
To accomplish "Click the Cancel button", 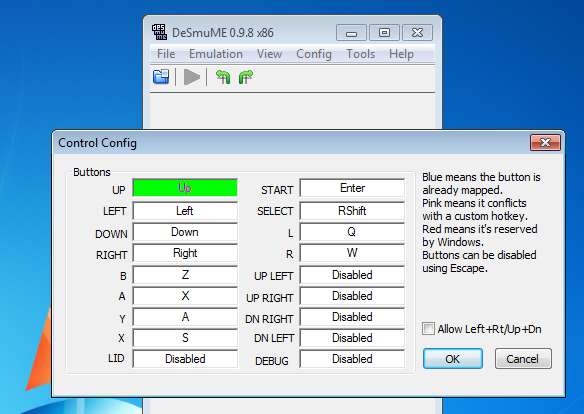I will [x=523, y=359].
